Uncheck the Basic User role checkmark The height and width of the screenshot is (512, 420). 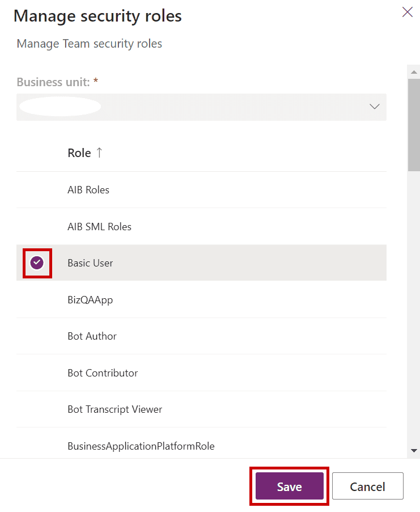[x=37, y=263]
